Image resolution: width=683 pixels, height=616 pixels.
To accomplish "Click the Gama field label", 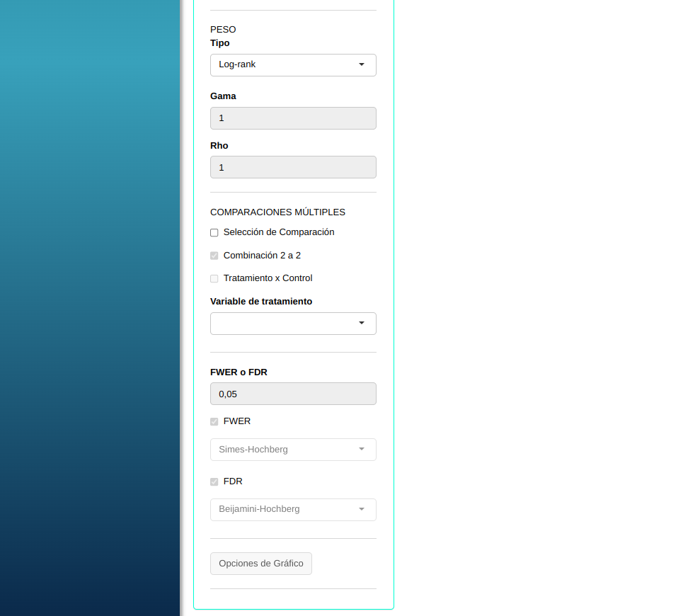I will pyautogui.click(x=223, y=96).
